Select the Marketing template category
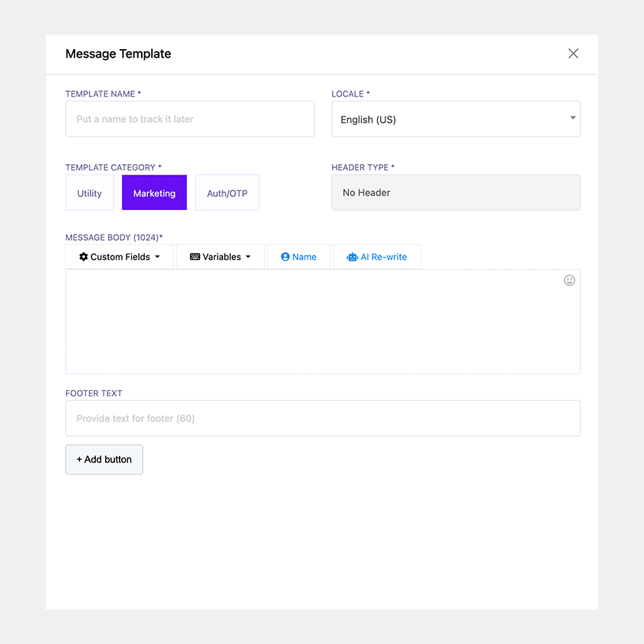The width and height of the screenshot is (644, 644). [154, 193]
